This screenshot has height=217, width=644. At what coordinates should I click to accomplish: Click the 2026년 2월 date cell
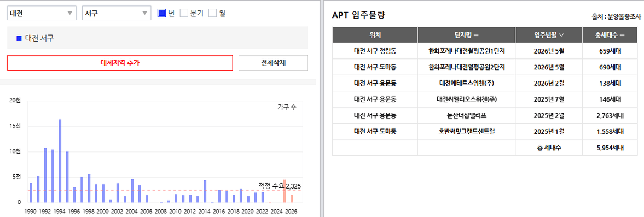coord(548,83)
